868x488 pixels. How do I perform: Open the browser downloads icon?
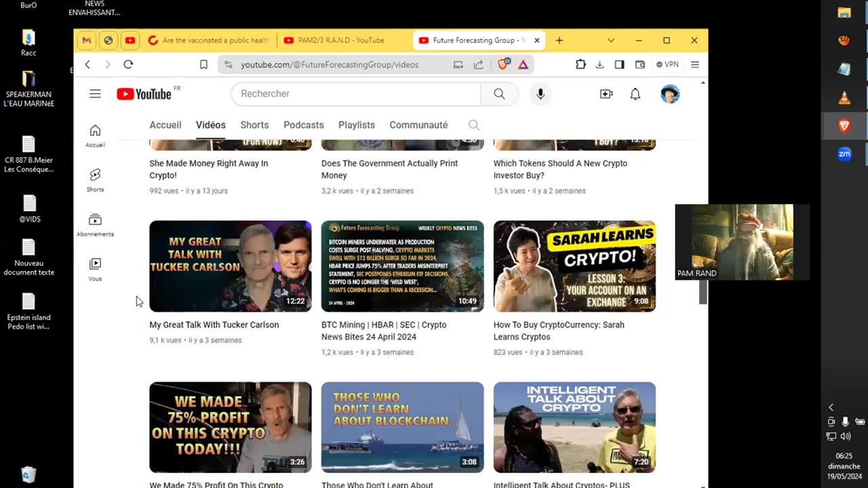pos(599,64)
